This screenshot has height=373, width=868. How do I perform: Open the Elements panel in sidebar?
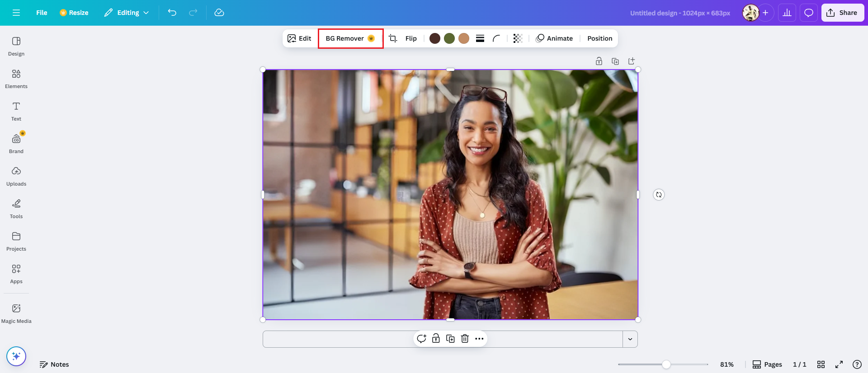(x=16, y=79)
